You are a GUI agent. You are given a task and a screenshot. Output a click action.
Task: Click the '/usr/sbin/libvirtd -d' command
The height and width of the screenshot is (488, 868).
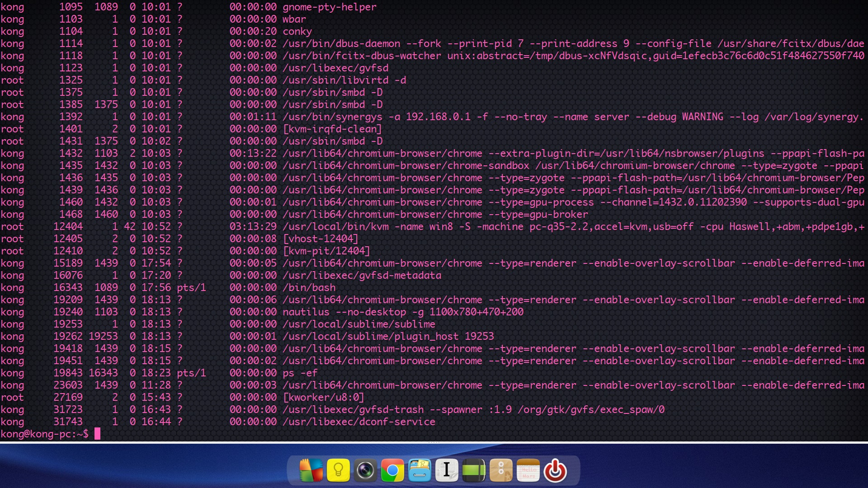[344, 80]
